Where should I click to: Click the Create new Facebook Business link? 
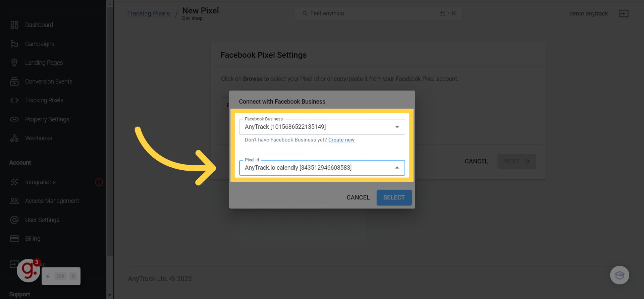(x=341, y=140)
